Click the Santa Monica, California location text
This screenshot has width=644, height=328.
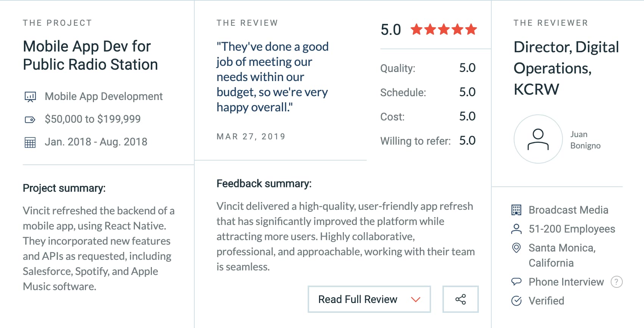562,255
